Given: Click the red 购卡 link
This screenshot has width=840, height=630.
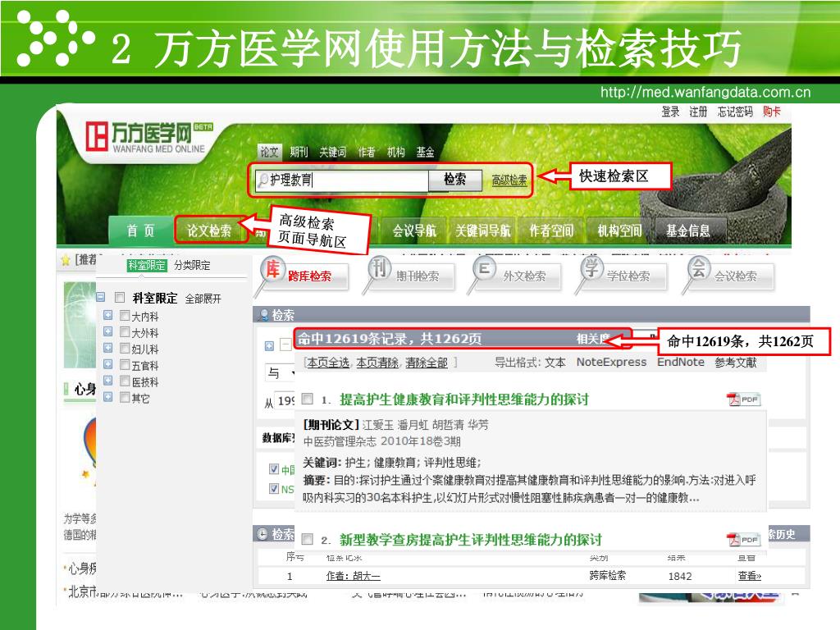Looking at the screenshot, I should coord(771,112).
